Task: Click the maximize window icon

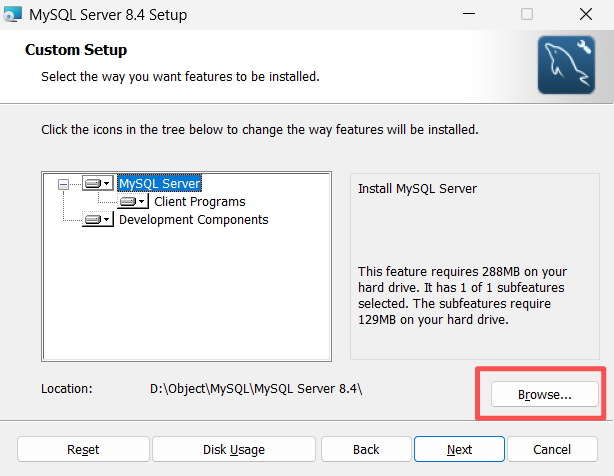Action: pos(526,15)
